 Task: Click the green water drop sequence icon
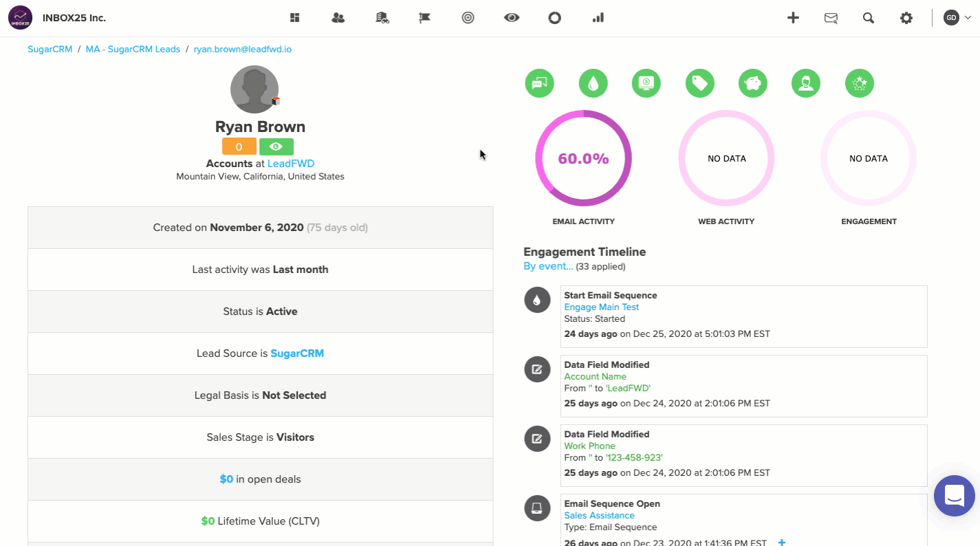(594, 83)
